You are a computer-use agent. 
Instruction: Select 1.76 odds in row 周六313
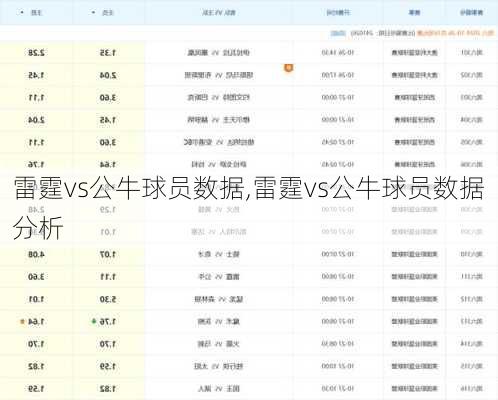point(108,321)
